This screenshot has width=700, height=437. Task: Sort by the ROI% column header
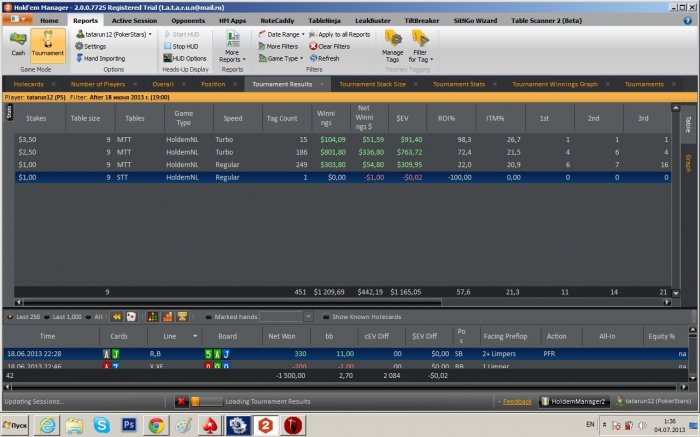click(446, 118)
